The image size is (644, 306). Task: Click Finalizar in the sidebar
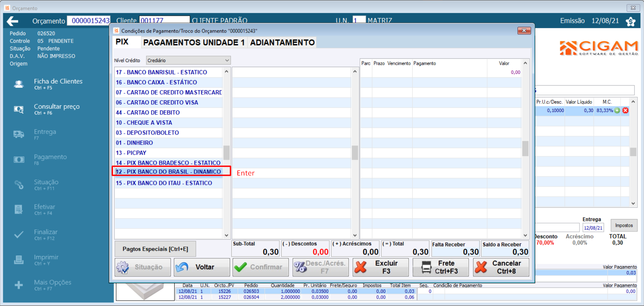[45, 235]
